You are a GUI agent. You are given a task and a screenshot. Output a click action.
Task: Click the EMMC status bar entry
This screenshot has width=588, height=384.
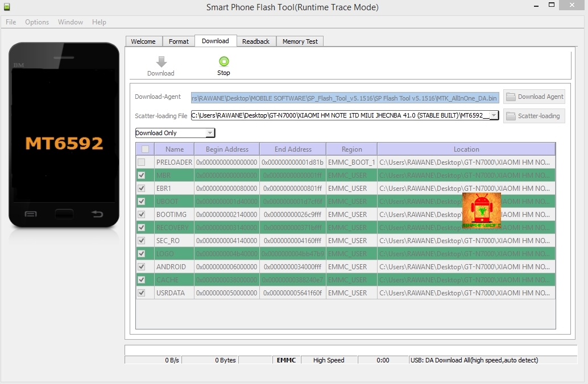tap(286, 360)
